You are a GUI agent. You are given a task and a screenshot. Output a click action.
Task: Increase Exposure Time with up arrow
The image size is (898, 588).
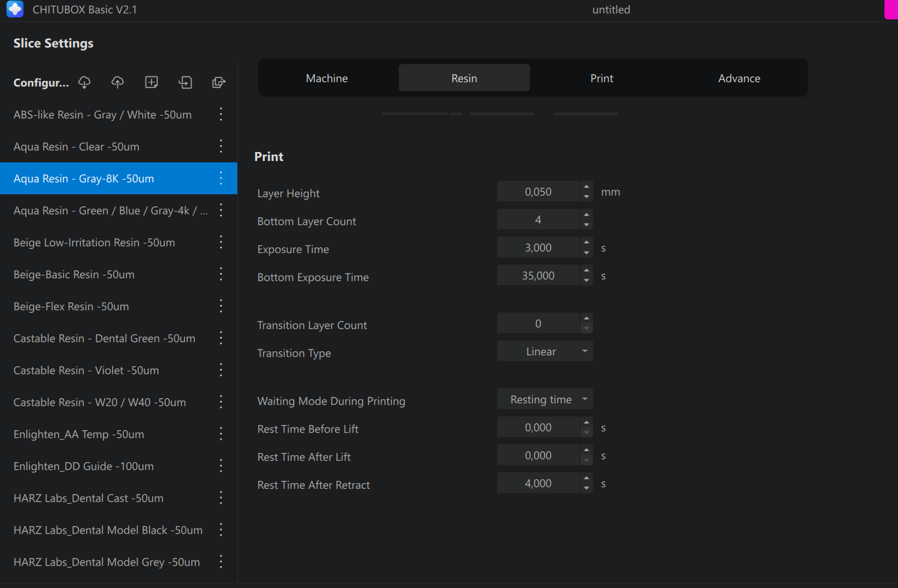[x=587, y=243]
